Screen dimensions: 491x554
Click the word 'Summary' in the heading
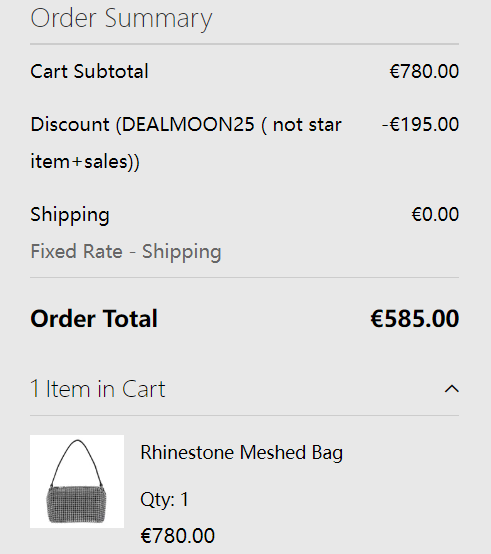159,19
